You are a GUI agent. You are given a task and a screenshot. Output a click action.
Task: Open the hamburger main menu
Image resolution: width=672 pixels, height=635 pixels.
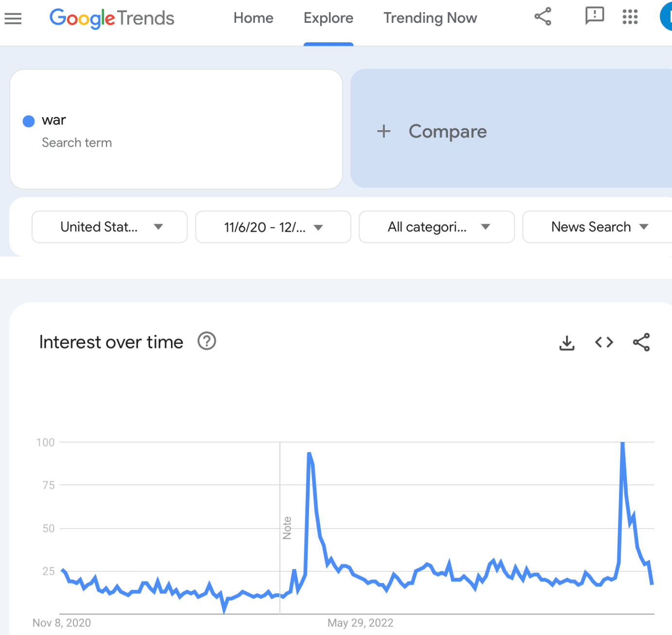pyautogui.click(x=13, y=18)
